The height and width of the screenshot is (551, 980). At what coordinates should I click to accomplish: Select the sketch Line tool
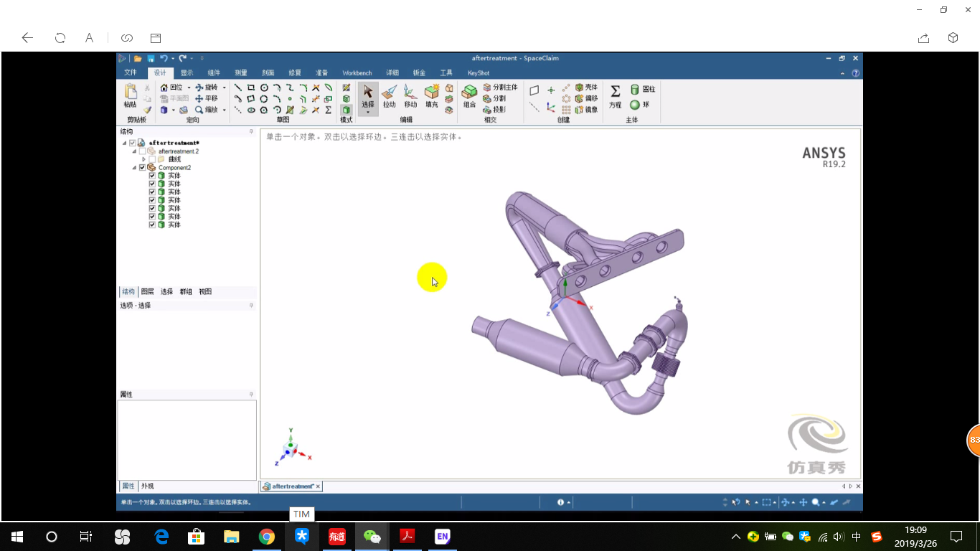237,87
